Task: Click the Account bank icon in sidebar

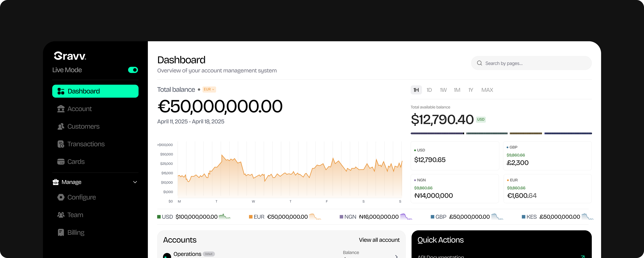Action: pos(61,109)
